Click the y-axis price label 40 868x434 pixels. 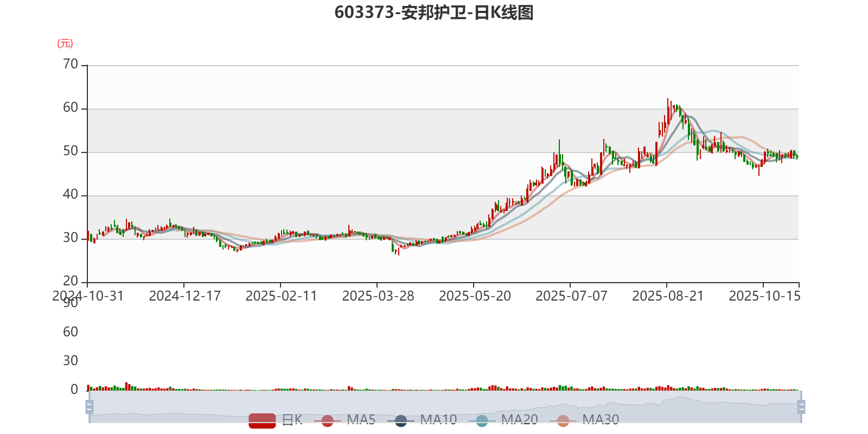(71, 195)
